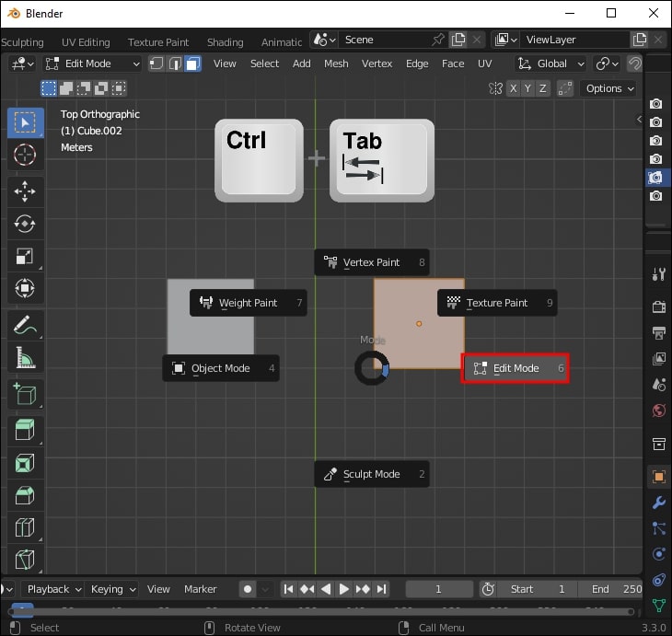This screenshot has width=672, height=636.
Task: Open the Output properties tab
Action: point(659,332)
